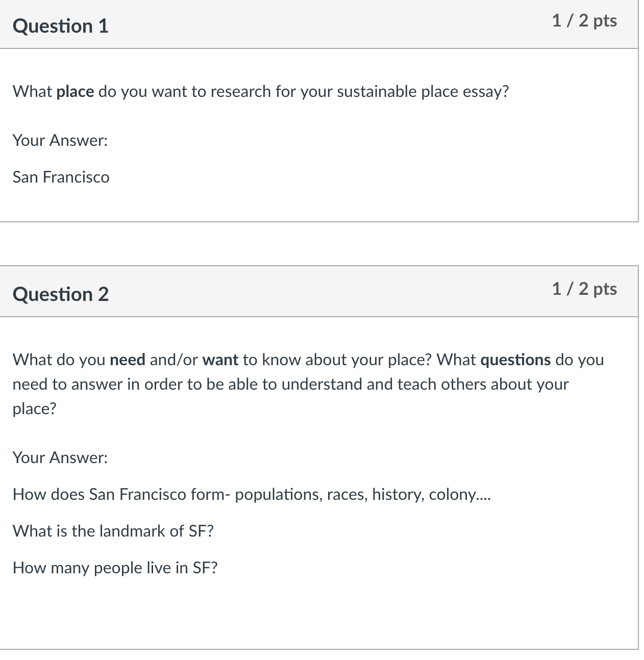Screen dimensions: 644x660
Task: Click the line How many people live in SF?
Action: (115, 568)
